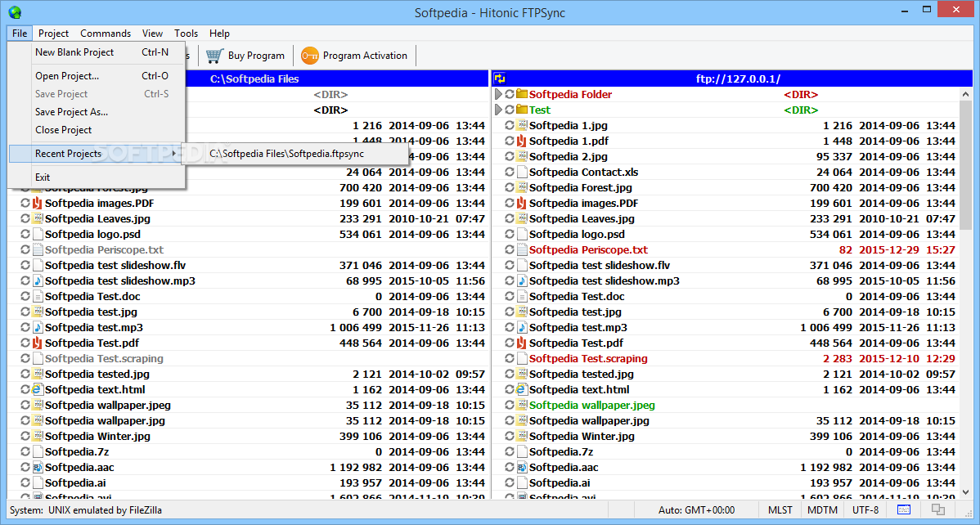
Task: Click the overlapping windows icon in status bar
Action: [938, 510]
